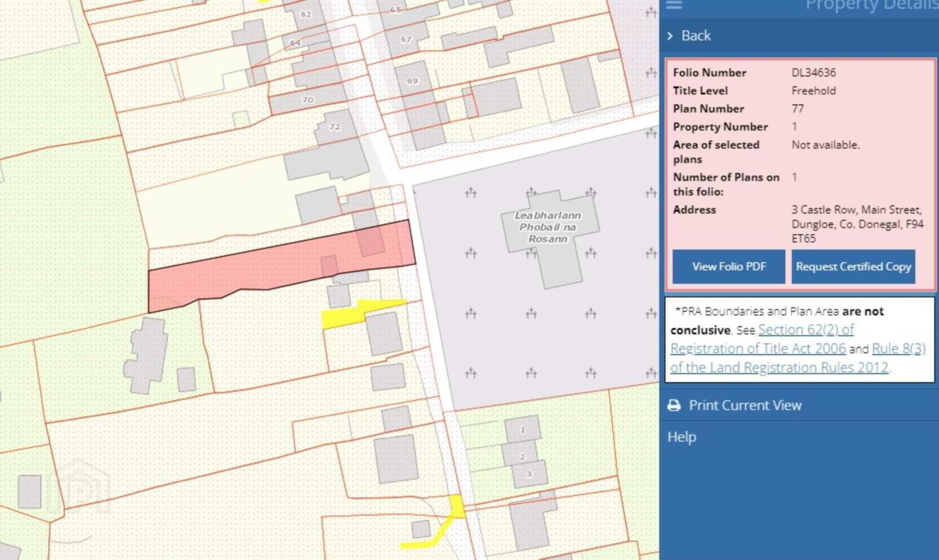Viewport: 939px width, 560px height.
Task: Click building number 67 on the map
Action: 405,39
